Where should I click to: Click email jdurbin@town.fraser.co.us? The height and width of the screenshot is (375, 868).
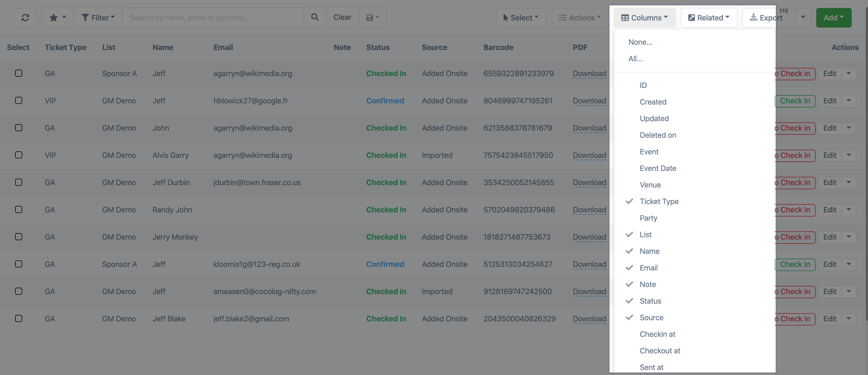tap(257, 182)
